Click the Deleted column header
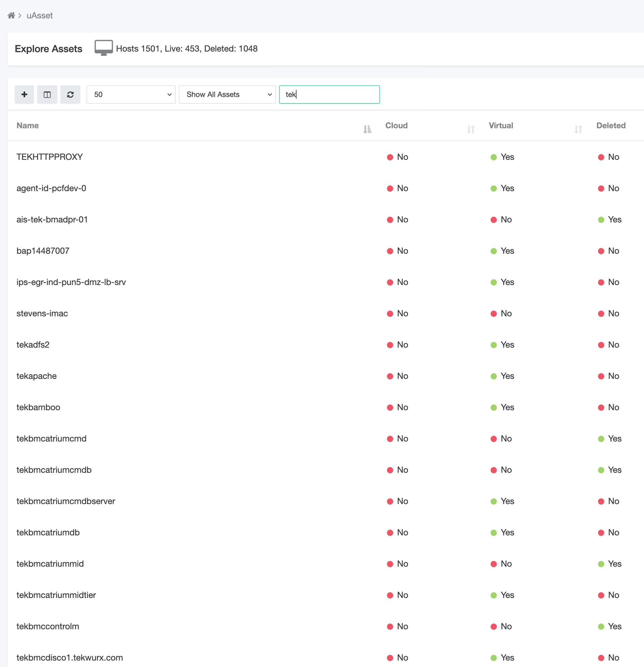The width and height of the screenshot is (644, 667). click(x=611, y=126)
